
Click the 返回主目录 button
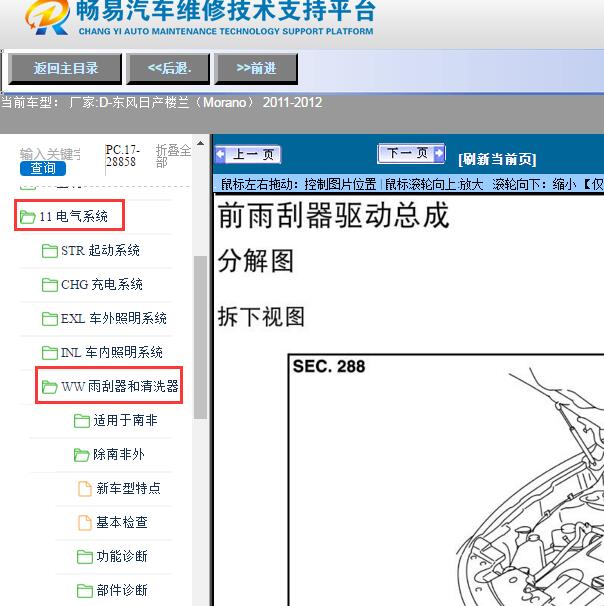[x=65, y=69]
